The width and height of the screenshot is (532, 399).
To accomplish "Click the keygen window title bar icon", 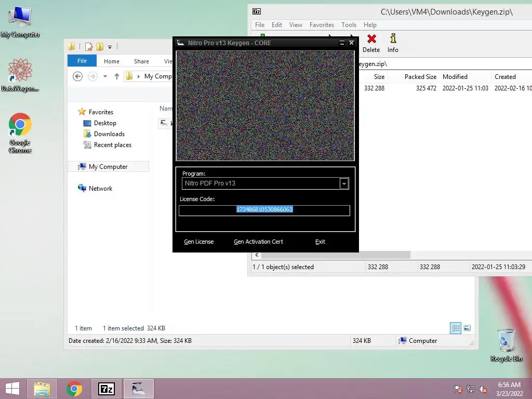I will tap(180, 43).
